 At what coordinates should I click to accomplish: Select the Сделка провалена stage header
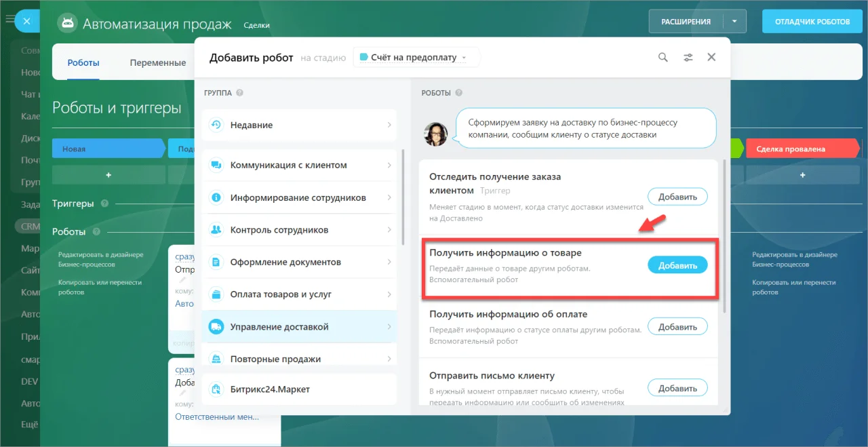pyautogui.click(x=802, y=149)
